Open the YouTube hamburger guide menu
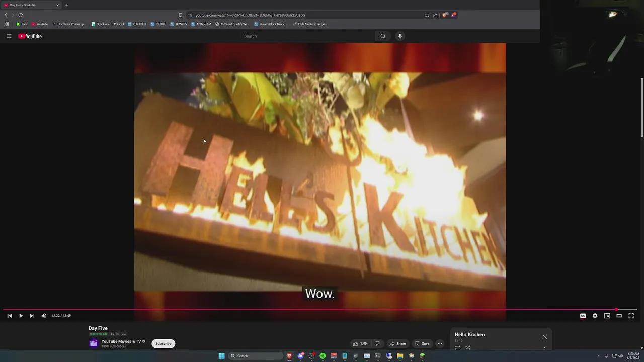 [x=9, y=36]
